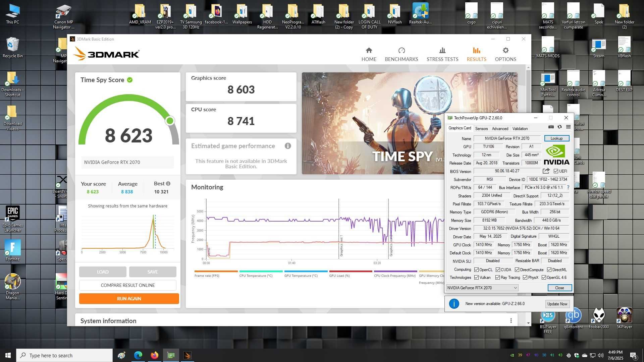This screenshot has height=362, width=644.
Task: Click the Microsoft Edge taskbar icon
Action: [138, 355]
